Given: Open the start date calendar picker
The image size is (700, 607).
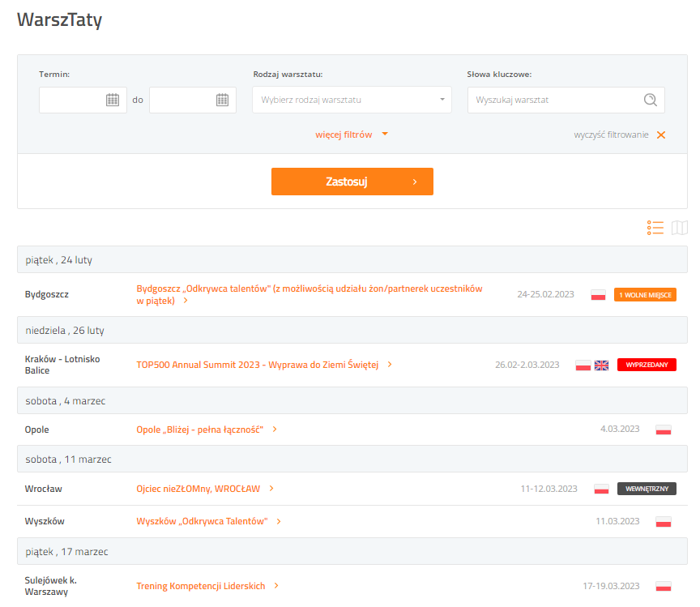Looking at the screenshot, I should [x=113, y=100].
